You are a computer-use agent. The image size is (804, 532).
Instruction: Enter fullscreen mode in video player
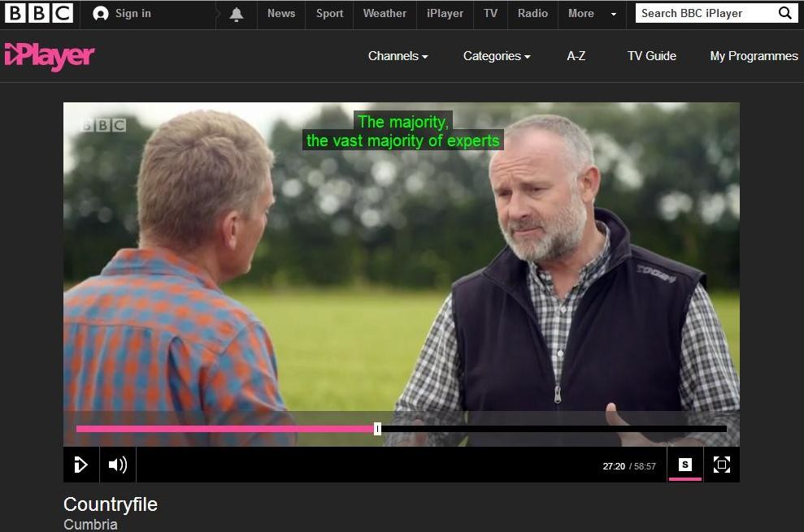[x=721, y=465]
